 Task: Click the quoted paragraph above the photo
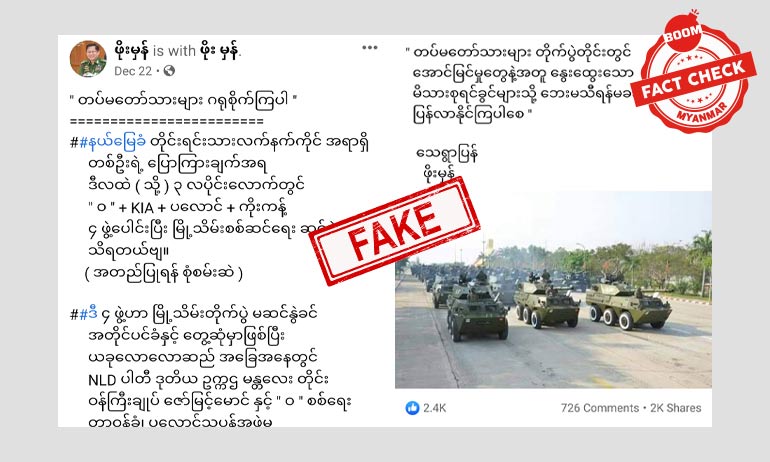(x=523, y=84)
